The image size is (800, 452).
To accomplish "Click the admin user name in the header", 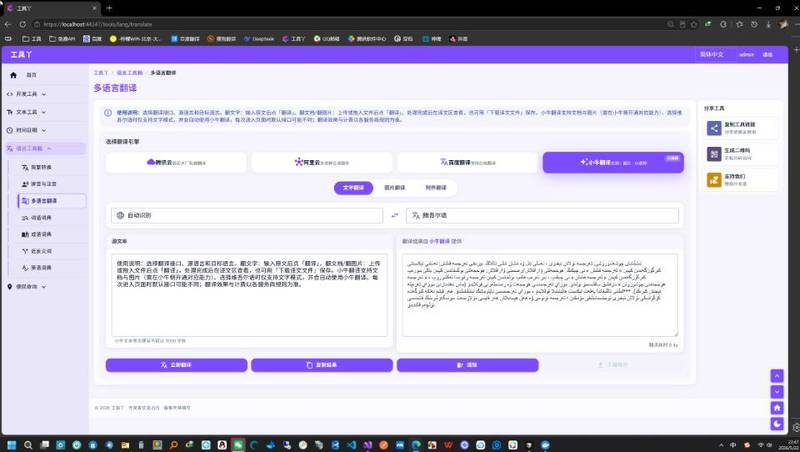I will [x=746, y=55].
